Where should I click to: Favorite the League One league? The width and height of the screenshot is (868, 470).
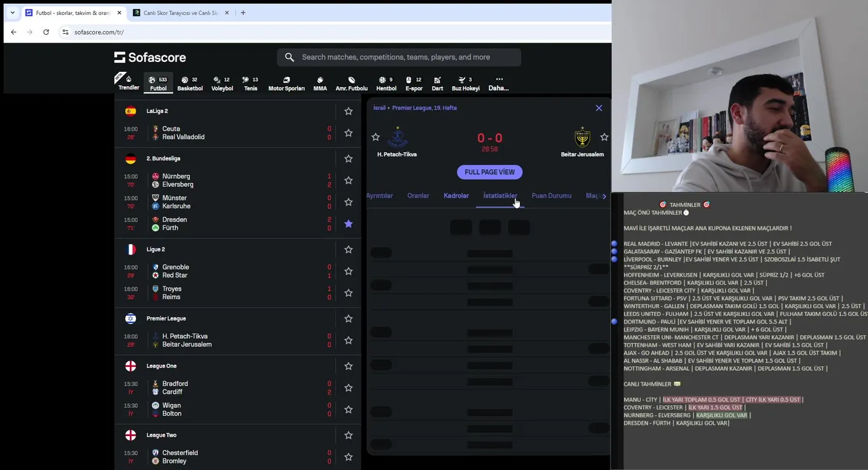click(348, 366)
